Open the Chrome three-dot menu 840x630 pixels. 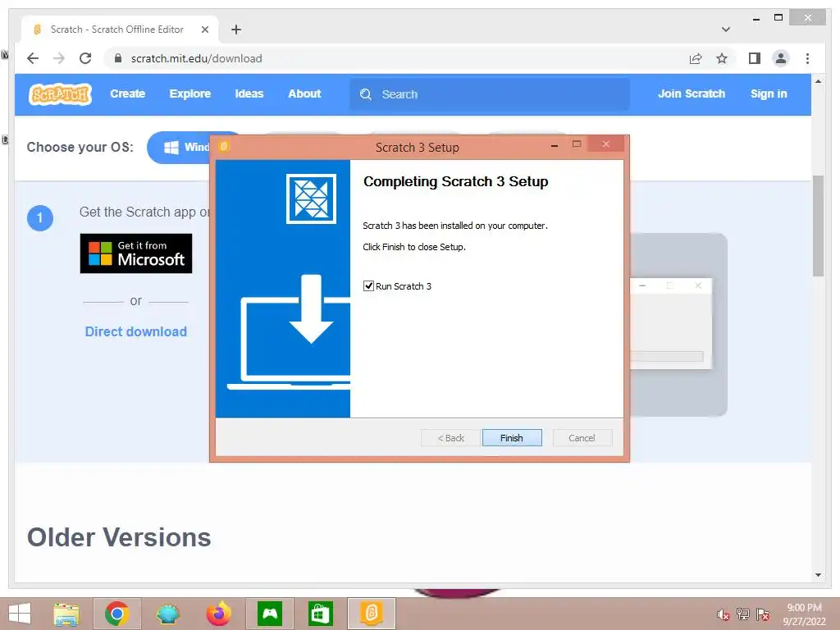tap(807, 58)
